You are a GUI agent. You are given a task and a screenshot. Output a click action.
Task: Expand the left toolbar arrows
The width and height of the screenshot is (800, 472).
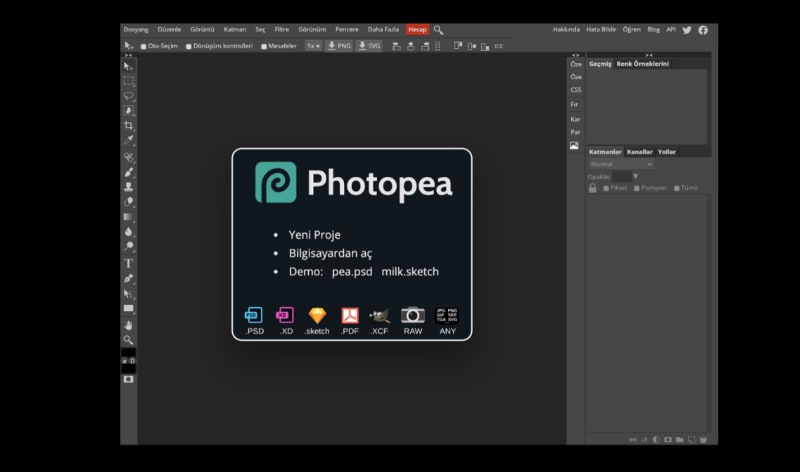tap(128, 55)
